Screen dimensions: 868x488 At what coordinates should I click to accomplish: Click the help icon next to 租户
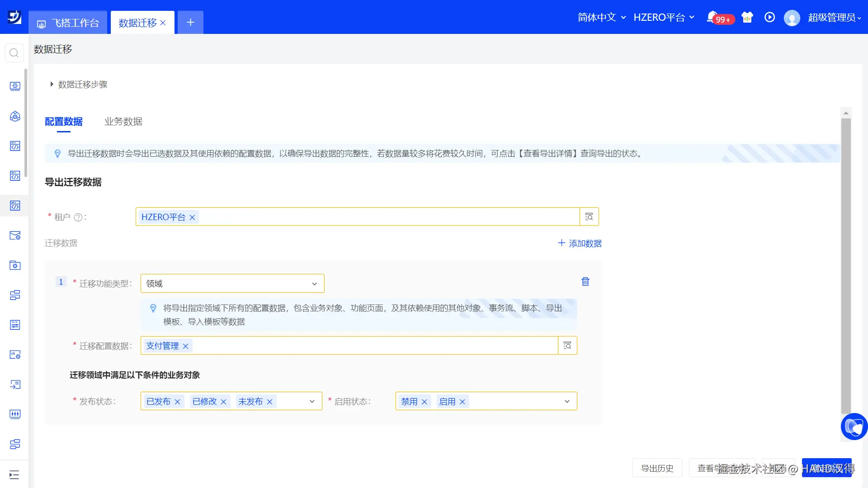click(x=78, y=217)
